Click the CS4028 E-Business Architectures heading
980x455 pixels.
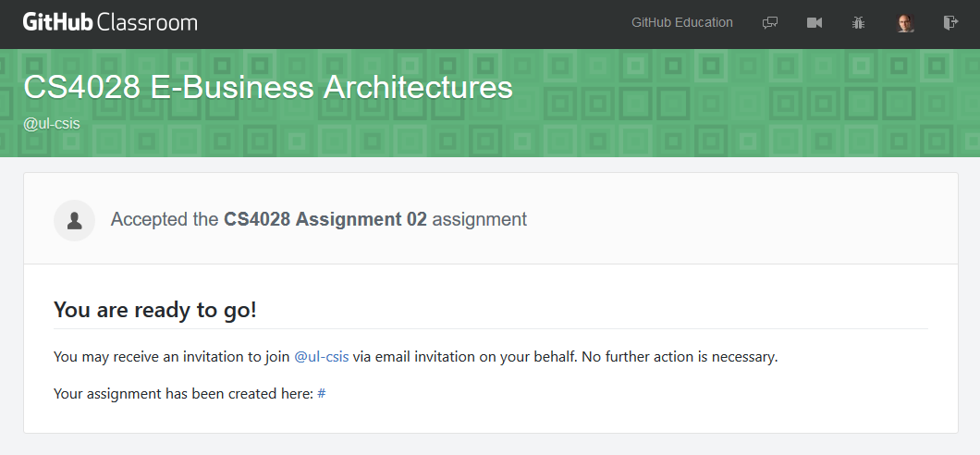pos(267,87)
